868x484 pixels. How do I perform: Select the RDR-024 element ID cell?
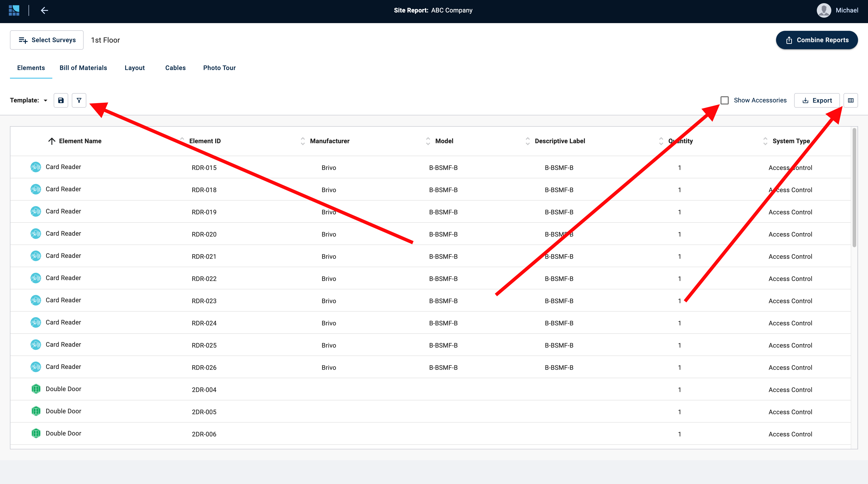[x=204, y=323]
